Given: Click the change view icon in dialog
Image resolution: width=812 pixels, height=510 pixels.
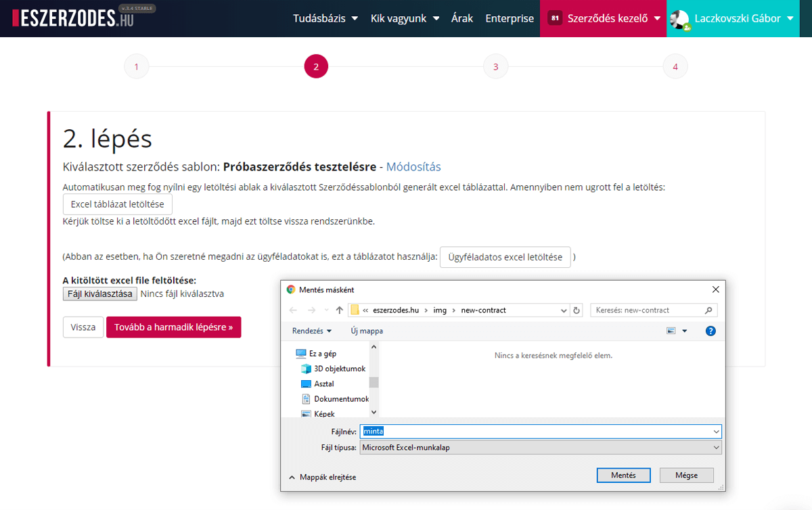Looking at the screenshot, I should 671,331.
